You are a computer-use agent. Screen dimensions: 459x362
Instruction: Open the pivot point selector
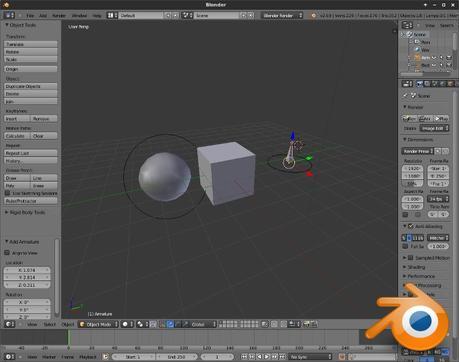click(142, 324)
